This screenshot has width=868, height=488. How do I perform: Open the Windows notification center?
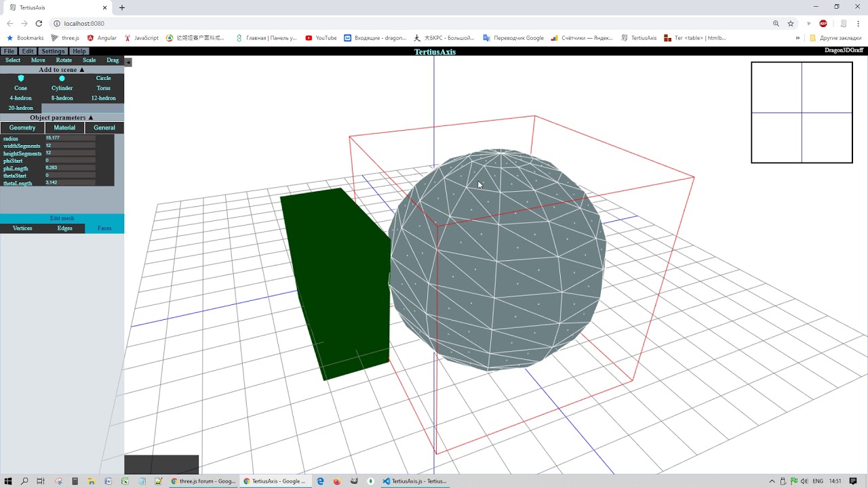click(853, 481)
